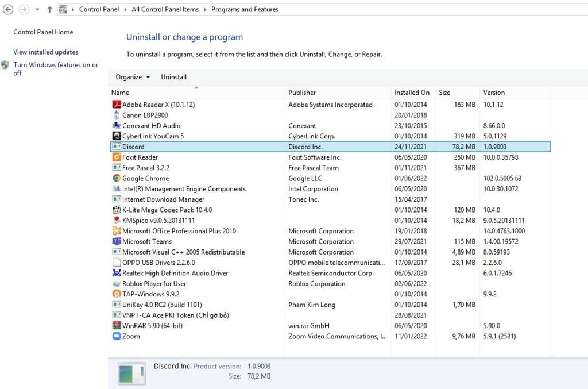
Task: Click the Internet Download Manager icon
Action: [117, 199]
